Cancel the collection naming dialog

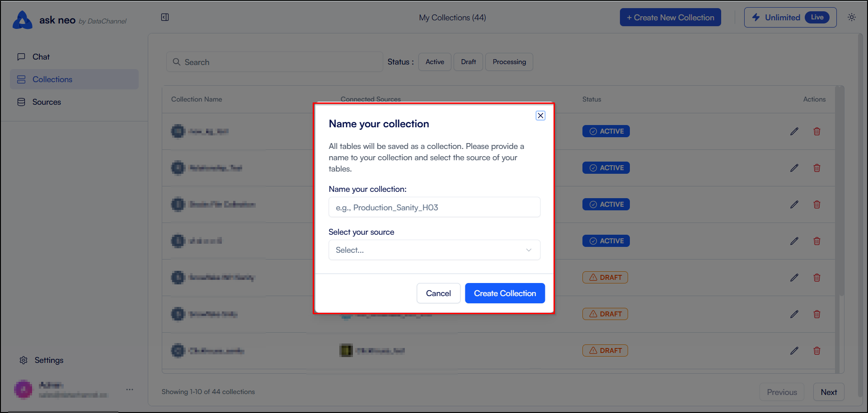[438, 293]
